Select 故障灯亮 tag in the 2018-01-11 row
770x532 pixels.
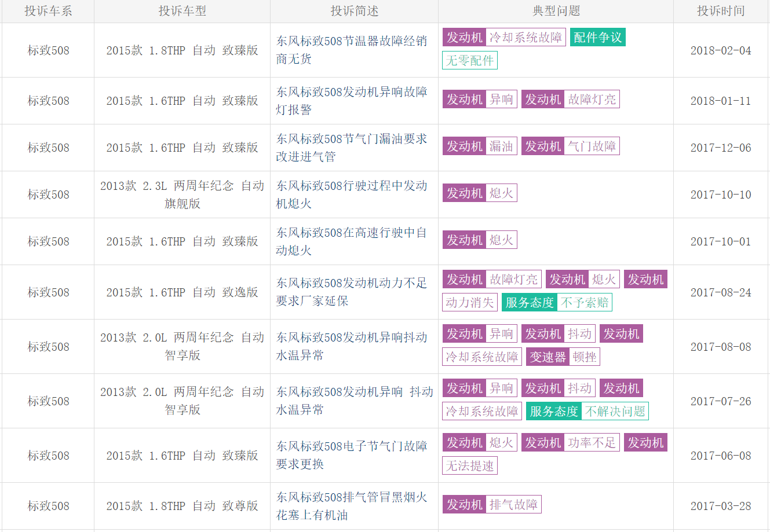coord(592,99)
